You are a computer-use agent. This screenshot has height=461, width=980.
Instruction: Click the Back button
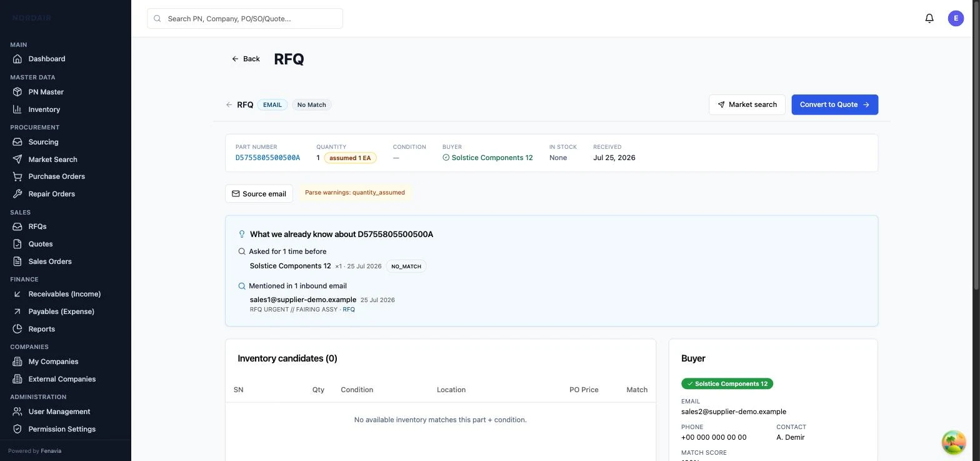point(246,59)
